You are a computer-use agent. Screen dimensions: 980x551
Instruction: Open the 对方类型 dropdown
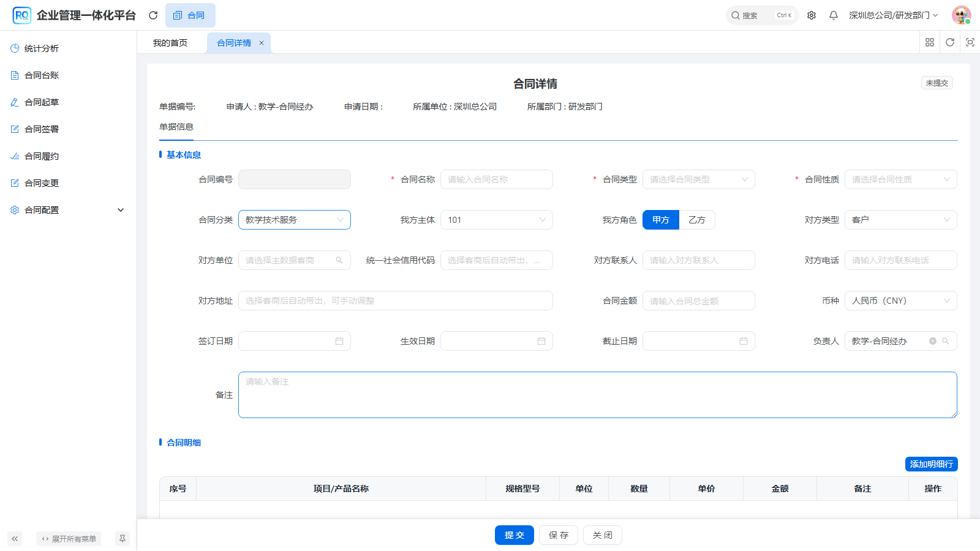pyautogui.click(x=901, y=220)
